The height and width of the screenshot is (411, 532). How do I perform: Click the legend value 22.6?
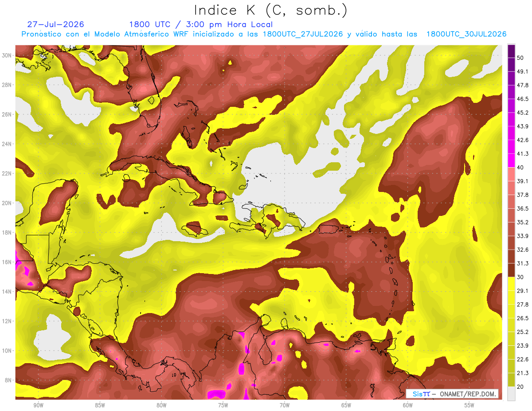[x=523, y=360]
